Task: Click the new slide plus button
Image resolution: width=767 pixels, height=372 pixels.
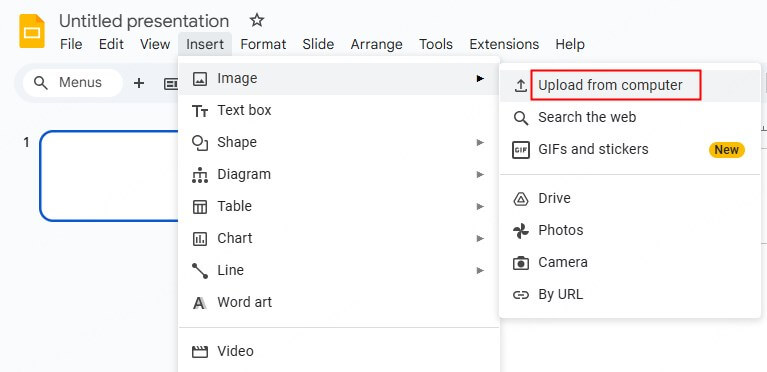Action: pos(139,83)
